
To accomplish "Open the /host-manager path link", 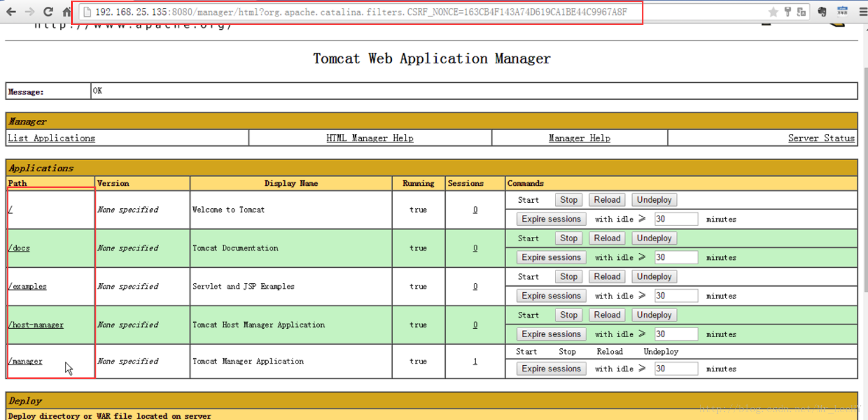I will click(x=35, y=324).
